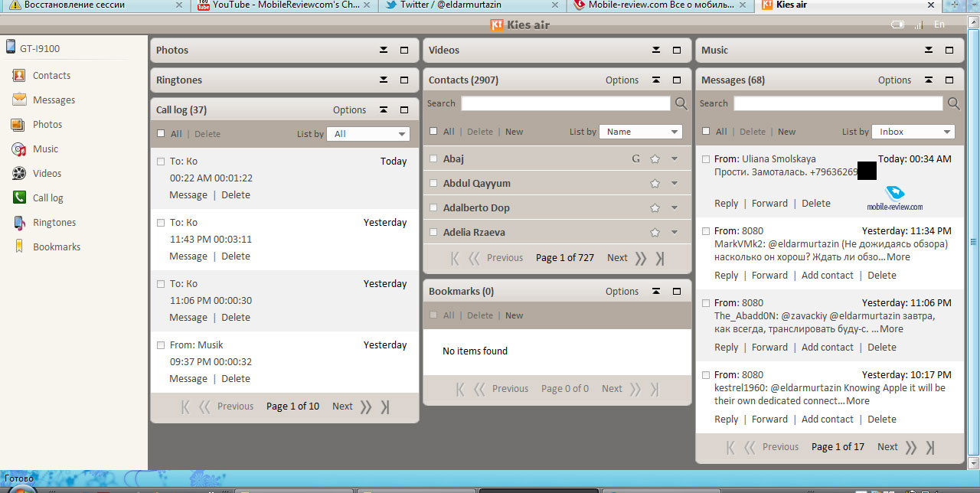This screenshot has width=980, height=493.
Task: Star the Adalberto Dop contact
Action: coord(655,208)
